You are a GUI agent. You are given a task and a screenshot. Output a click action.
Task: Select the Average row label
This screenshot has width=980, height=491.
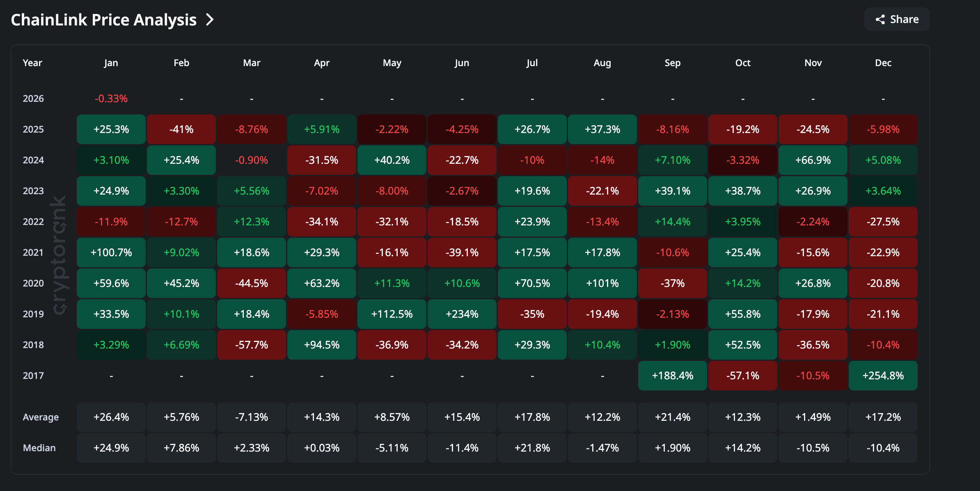pyautogui.click(x=41, y=417)
